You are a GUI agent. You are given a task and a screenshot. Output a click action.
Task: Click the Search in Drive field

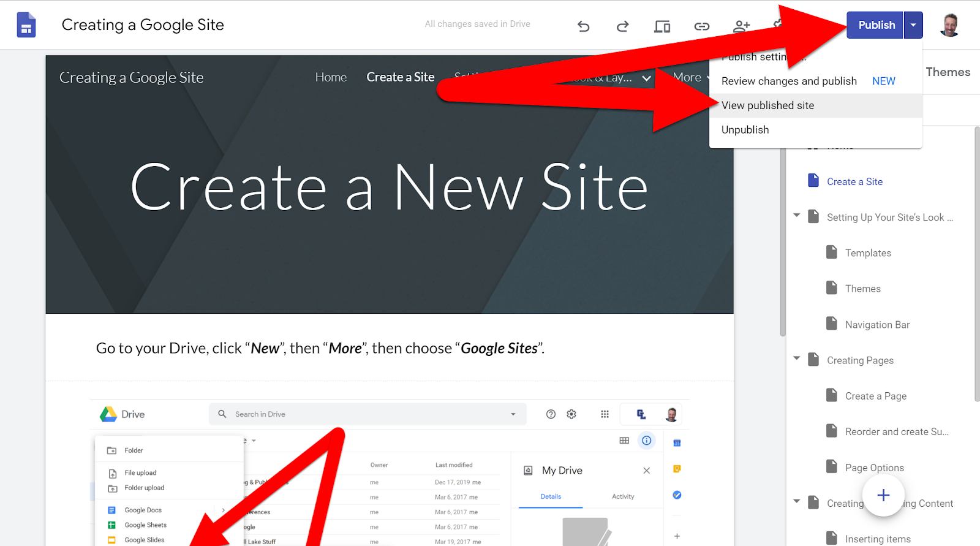click(367, 414)
